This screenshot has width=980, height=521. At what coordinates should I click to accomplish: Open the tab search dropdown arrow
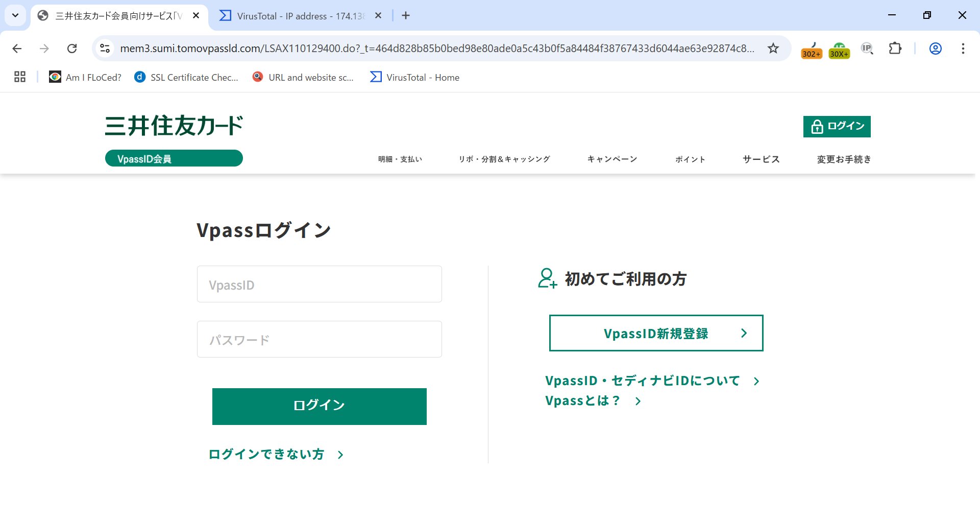coord(15,15)
